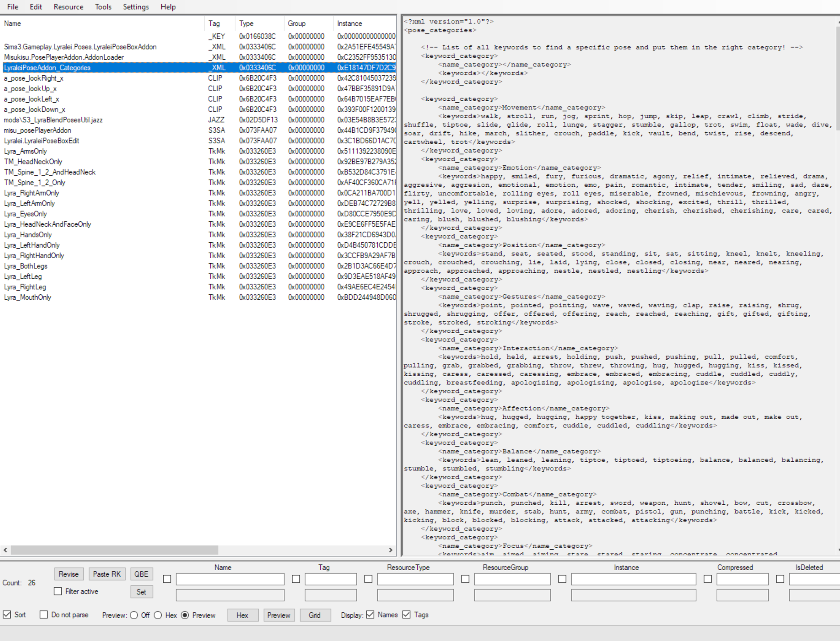The image size is (840, 641).
Task: Toggle Display Names checkbox
Action: coord(370,615)
